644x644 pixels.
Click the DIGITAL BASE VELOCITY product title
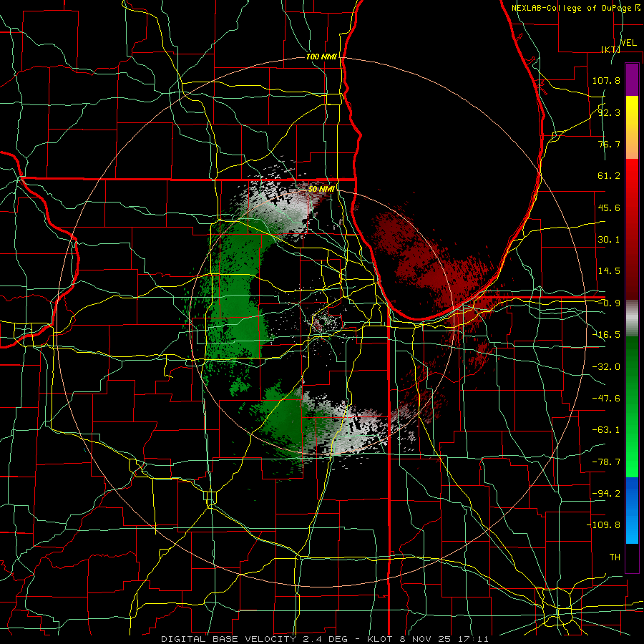tap(228, 639)
